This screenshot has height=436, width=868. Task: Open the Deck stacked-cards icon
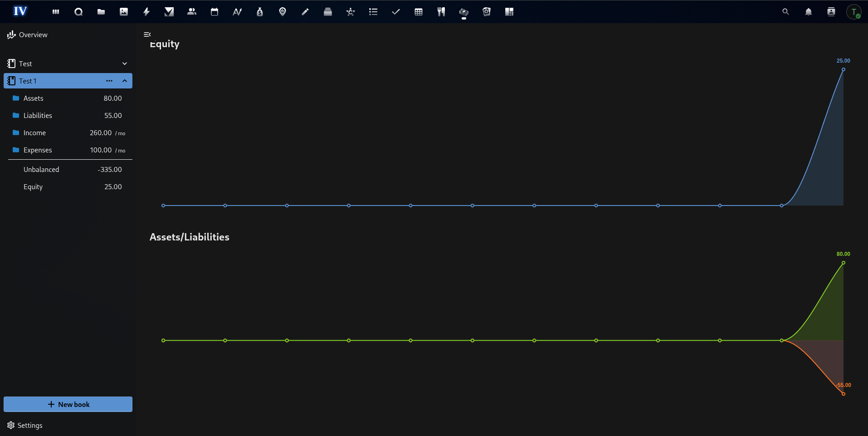point(327,12)
